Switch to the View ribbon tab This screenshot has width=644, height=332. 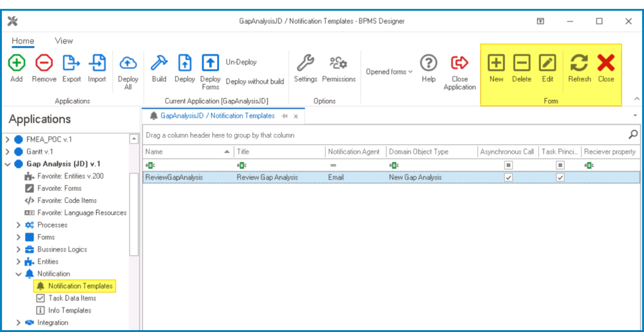click(x=64, y=41)
